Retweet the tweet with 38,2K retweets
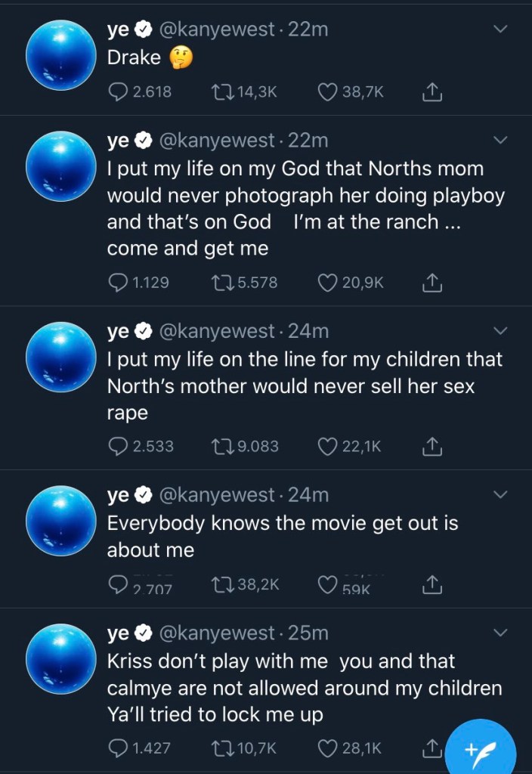532x774 pixels. (222, 584)
